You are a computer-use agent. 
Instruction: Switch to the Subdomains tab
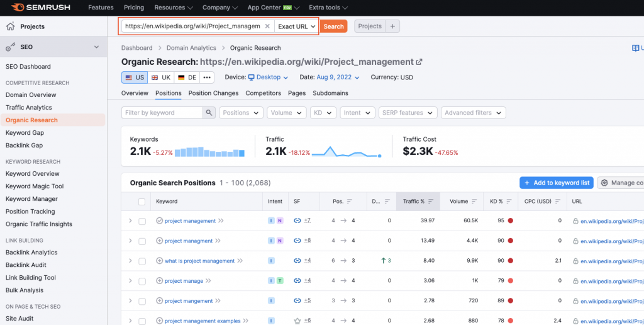(330, 93)
